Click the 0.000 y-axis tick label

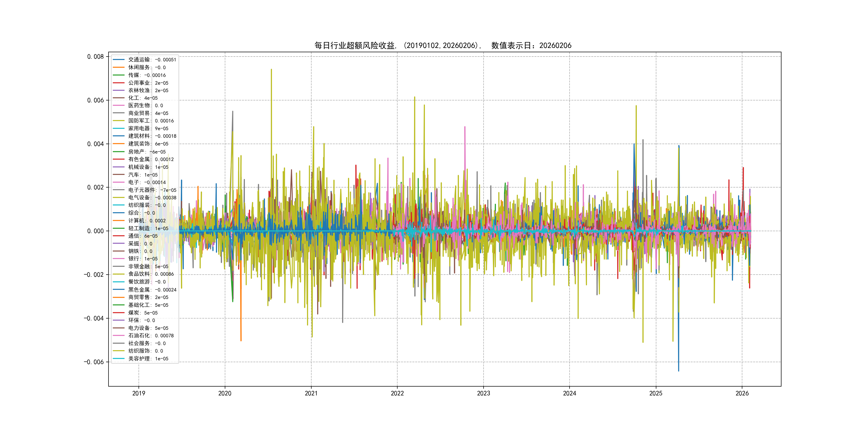click(95, 231)
